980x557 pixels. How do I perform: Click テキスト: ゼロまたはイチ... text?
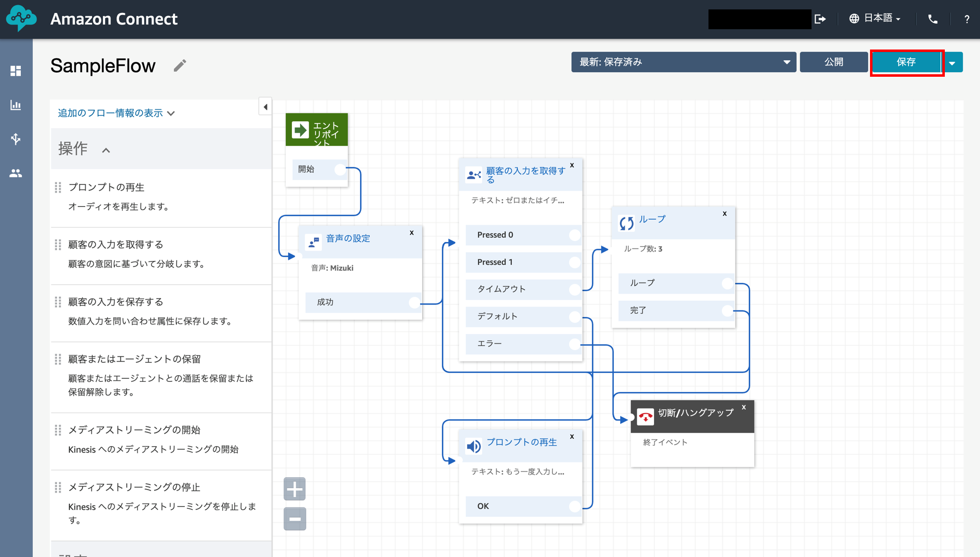(x=517, y=201)
